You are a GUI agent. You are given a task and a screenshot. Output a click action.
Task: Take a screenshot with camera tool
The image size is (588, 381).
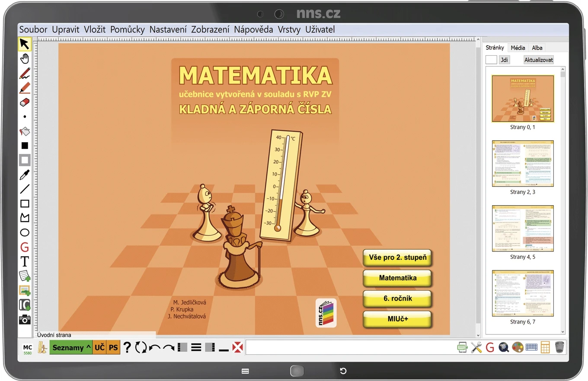click(x=25, y=319)
